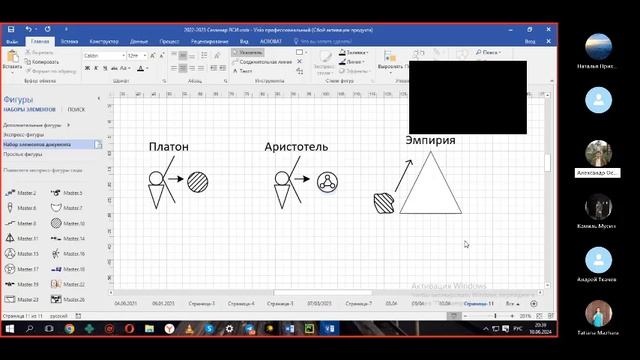Screen dimensions: 640x360
Task: Increase the paragraph indent
Action: pyautogui.click(x=222, y=68)
